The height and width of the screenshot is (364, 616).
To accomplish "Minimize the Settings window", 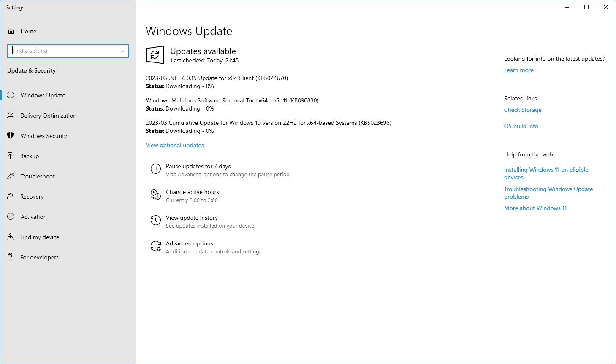I will [567, 7].
